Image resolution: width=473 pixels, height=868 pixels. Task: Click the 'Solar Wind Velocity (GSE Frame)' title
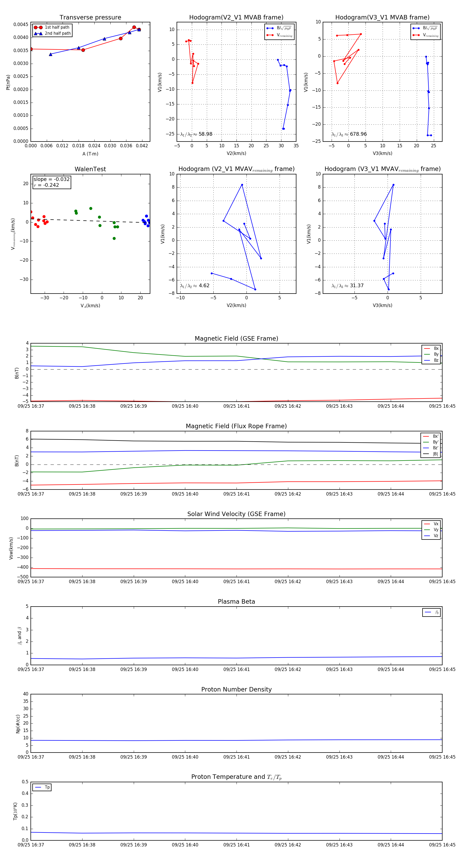[x=236, y=514]
